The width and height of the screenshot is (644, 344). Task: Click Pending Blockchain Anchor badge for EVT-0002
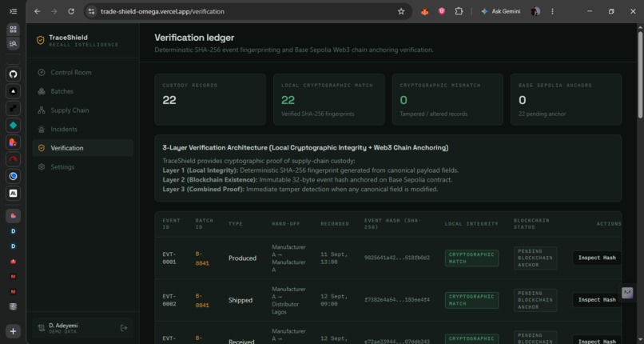click(535, 300)
